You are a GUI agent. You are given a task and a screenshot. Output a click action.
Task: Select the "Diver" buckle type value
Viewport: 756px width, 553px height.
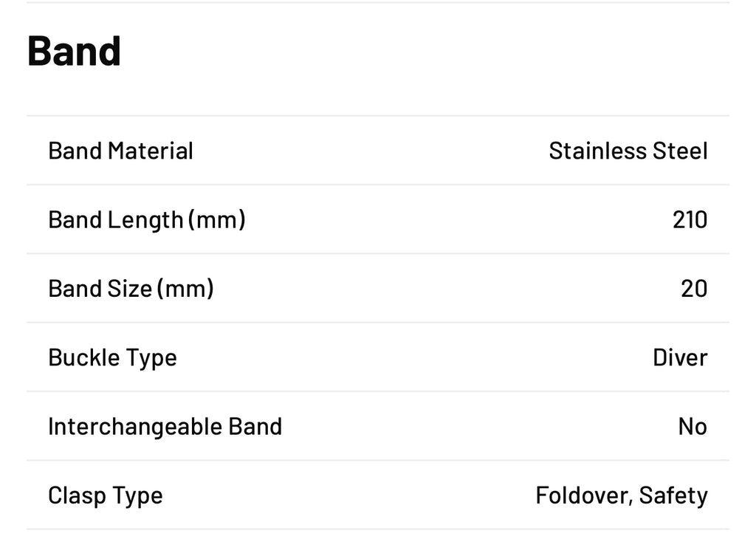[680, 357]
